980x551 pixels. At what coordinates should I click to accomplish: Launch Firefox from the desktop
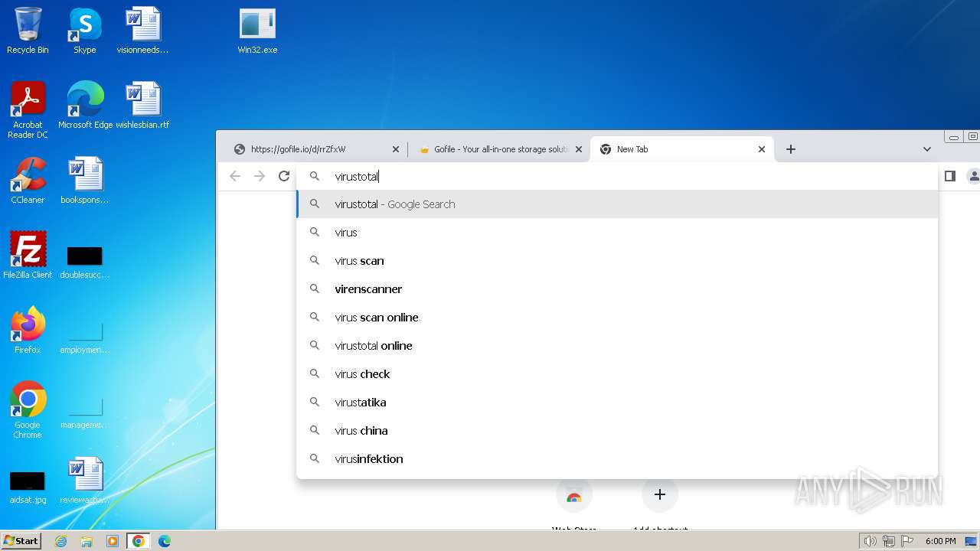pos(28,331)
